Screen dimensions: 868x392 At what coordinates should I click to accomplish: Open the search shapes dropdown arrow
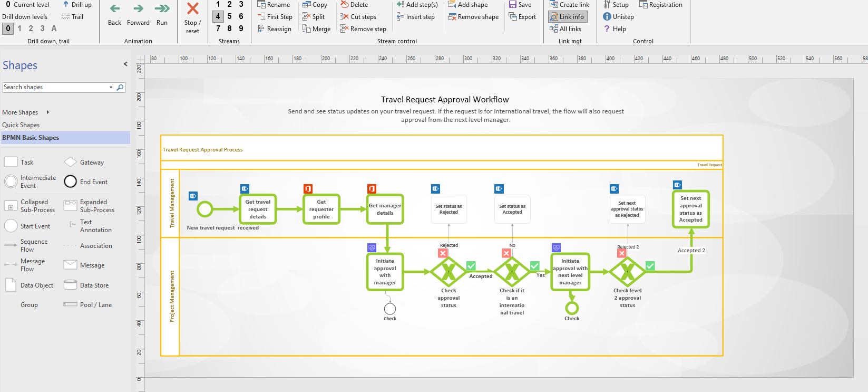coord(111,88)
